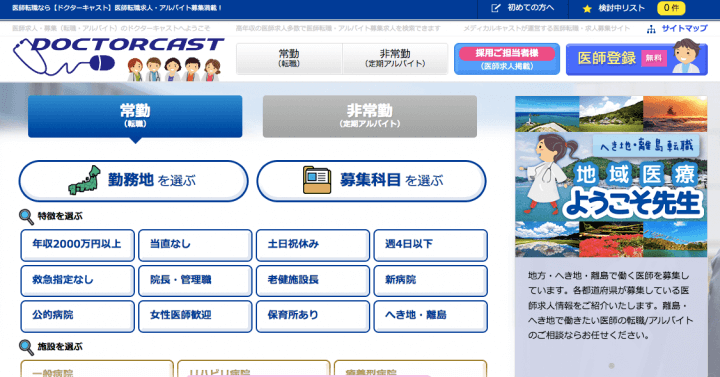Screen dimensions: 720x377
Task: Click the sitemap icon near サイトマップ
Action: 651,29
